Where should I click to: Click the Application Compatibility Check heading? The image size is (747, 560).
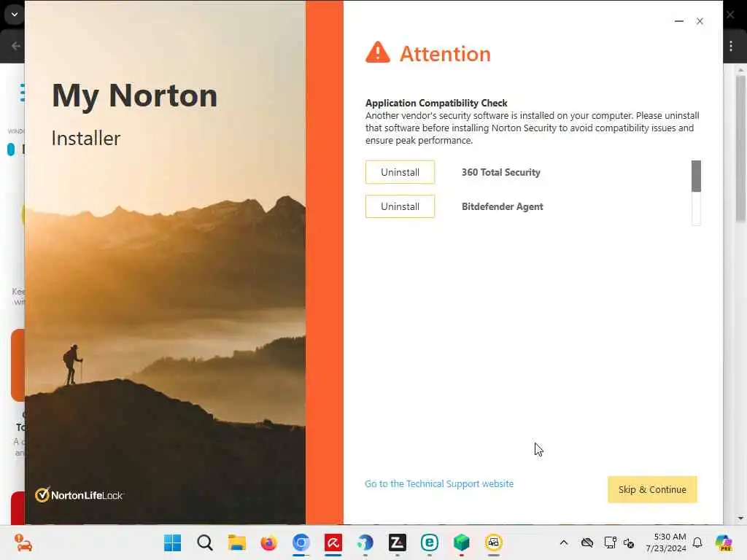pos(436,103)
